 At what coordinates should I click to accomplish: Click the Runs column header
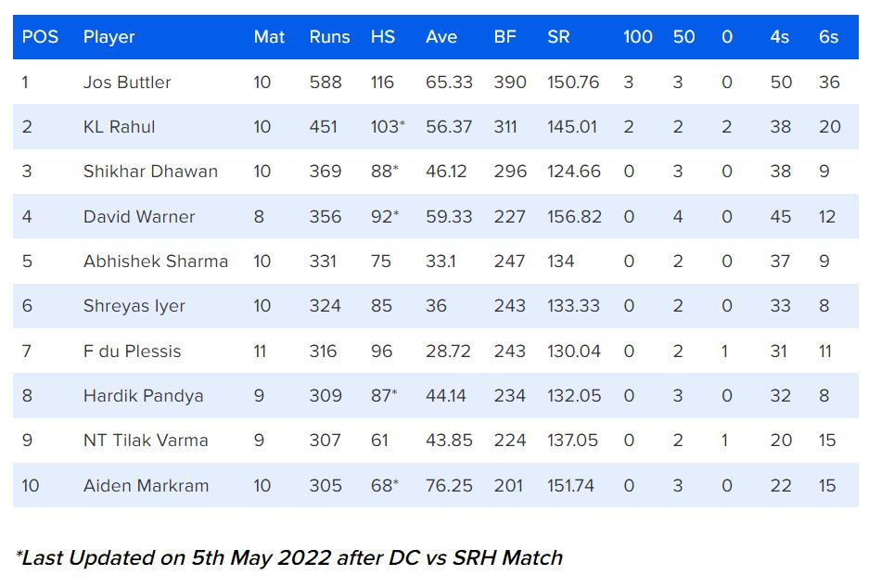pyautogui.click(x=329, y=37)
